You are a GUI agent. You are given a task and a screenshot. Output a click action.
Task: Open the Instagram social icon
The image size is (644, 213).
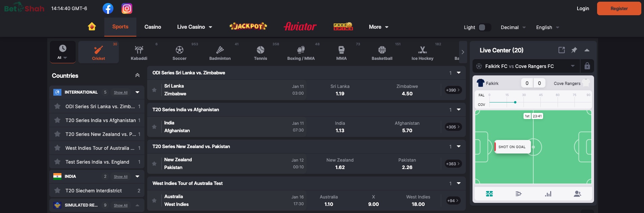point(127,8)
